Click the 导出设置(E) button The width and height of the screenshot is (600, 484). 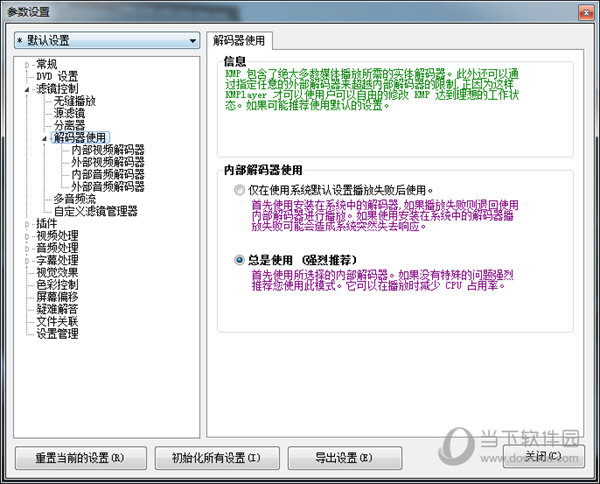pyautogui.click(x=343, y=457)
